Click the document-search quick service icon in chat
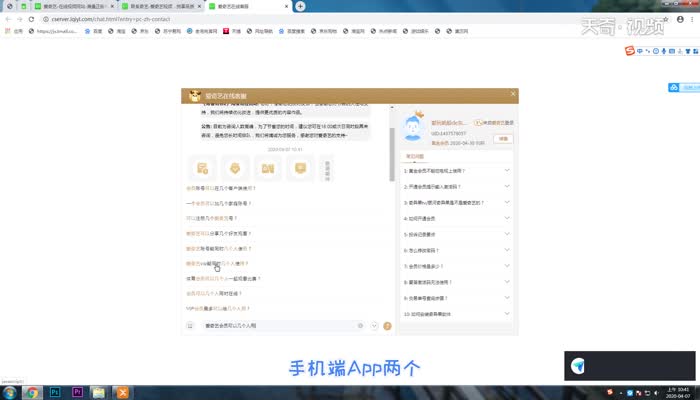Viewport: 700px width, 400px height. coord(202,168)
